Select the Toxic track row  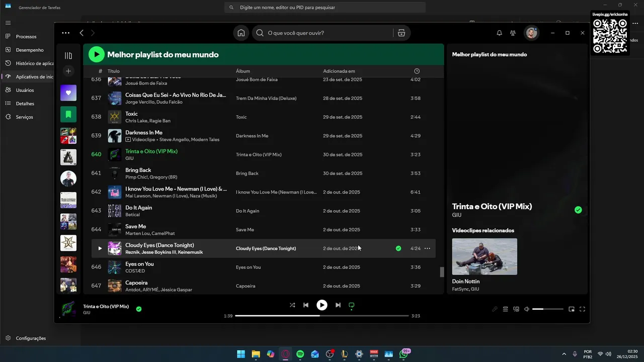click(264, 117)
